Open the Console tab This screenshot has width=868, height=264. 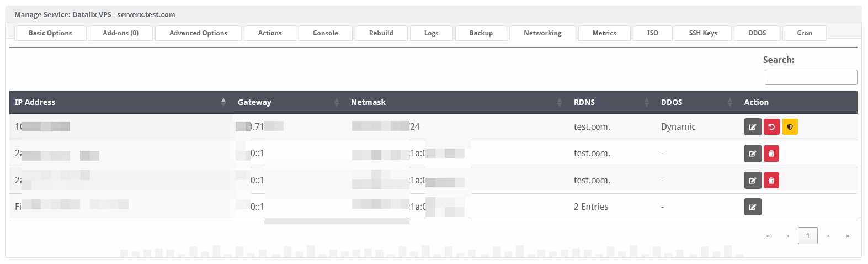[325, 33]
